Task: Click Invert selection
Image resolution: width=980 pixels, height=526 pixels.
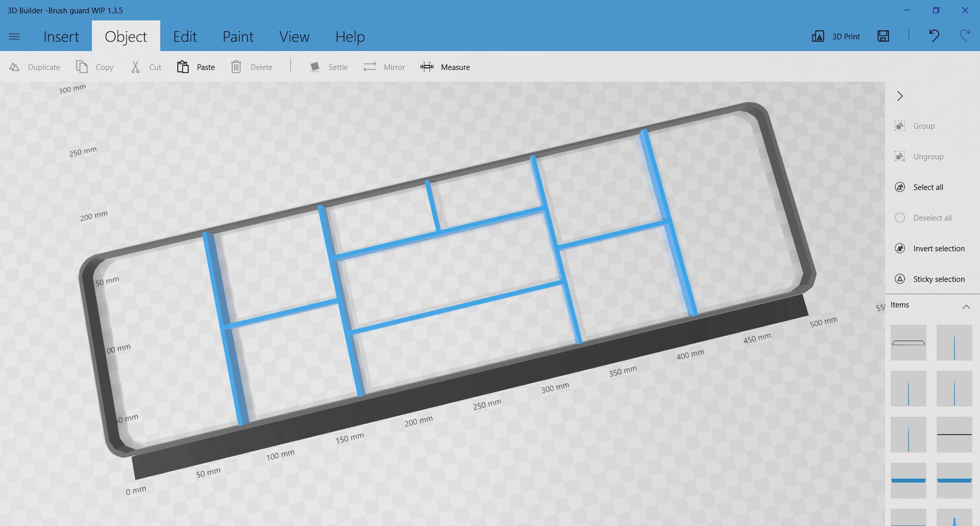Action: 939,249
